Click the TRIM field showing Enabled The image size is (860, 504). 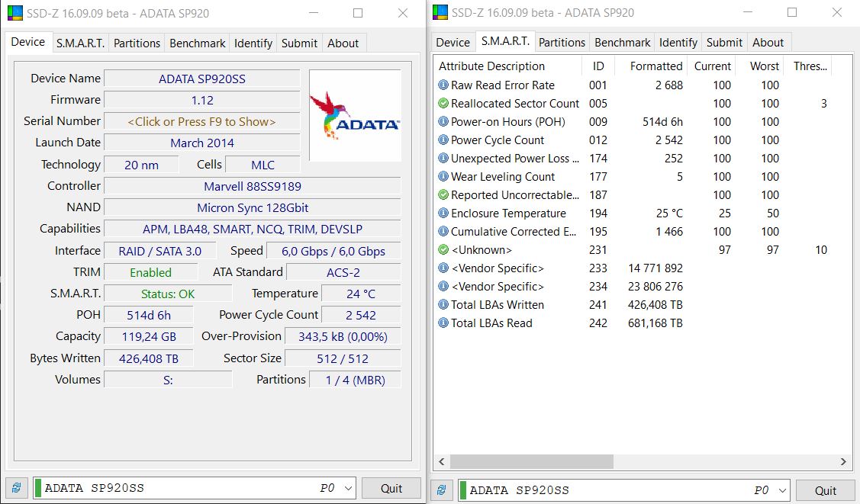coord(151,272)
